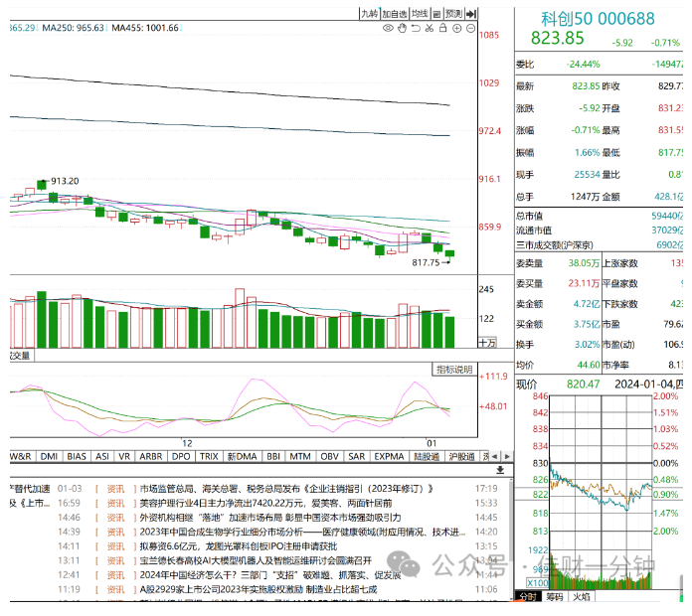Image resolution: width=692 pixels, height=616 pixels.
Task: Select the hand pan tool
Action: point(402,28)
